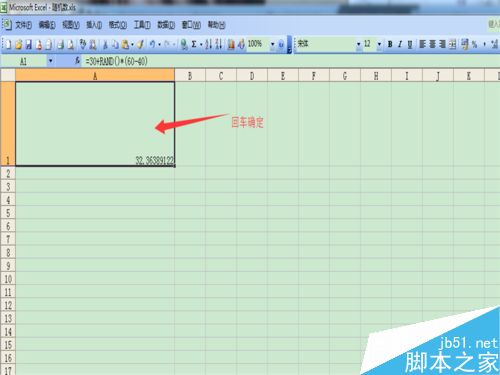Open the 工具 (Tools) menu
This screenshot has width=500, height=375.
[x=142, y=25]
